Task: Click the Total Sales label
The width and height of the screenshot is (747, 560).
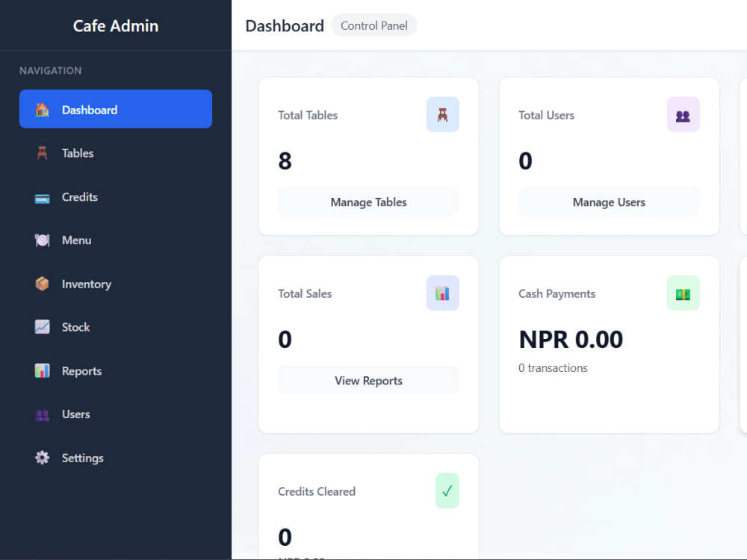Action: [305, 293]
